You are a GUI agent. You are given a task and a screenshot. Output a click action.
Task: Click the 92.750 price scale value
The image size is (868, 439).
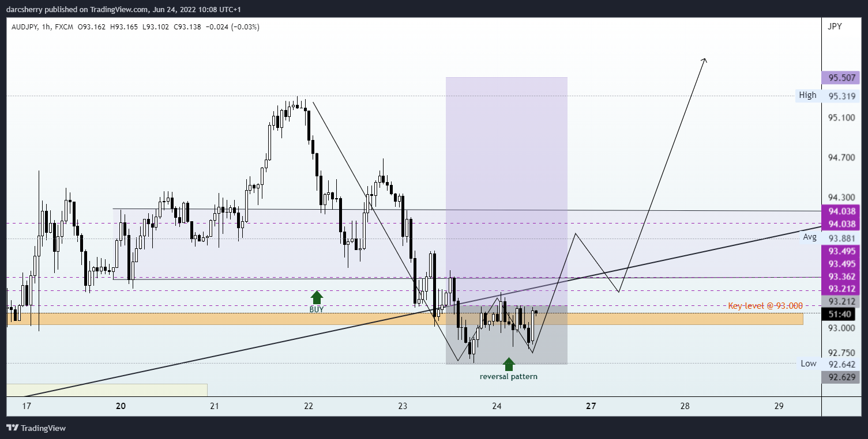point(841,353)
